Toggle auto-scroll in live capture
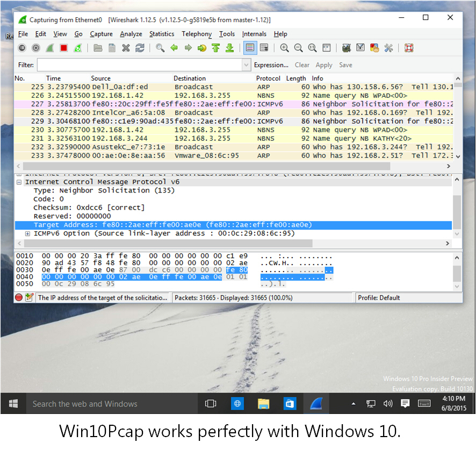 pos(264,48)
